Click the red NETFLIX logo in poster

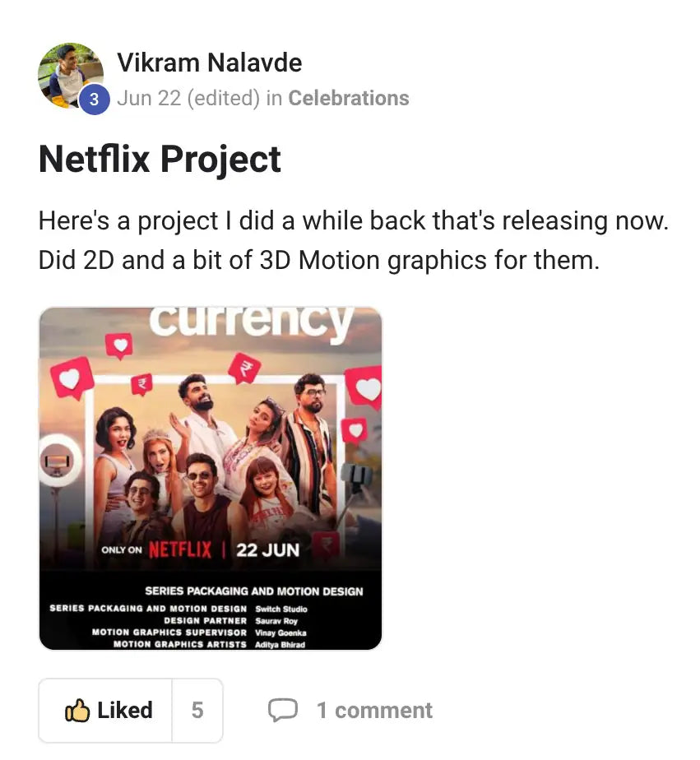(180, 550)
